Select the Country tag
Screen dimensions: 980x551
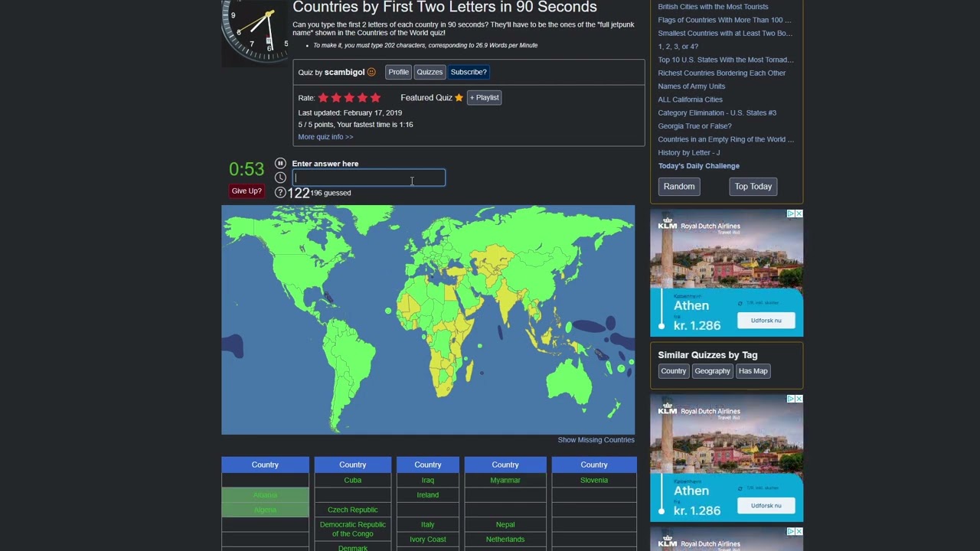coord(674,371)
